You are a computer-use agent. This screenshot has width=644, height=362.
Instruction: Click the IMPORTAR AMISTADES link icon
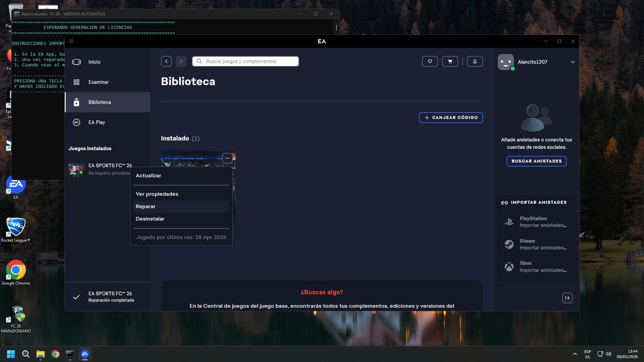point(504,203)
